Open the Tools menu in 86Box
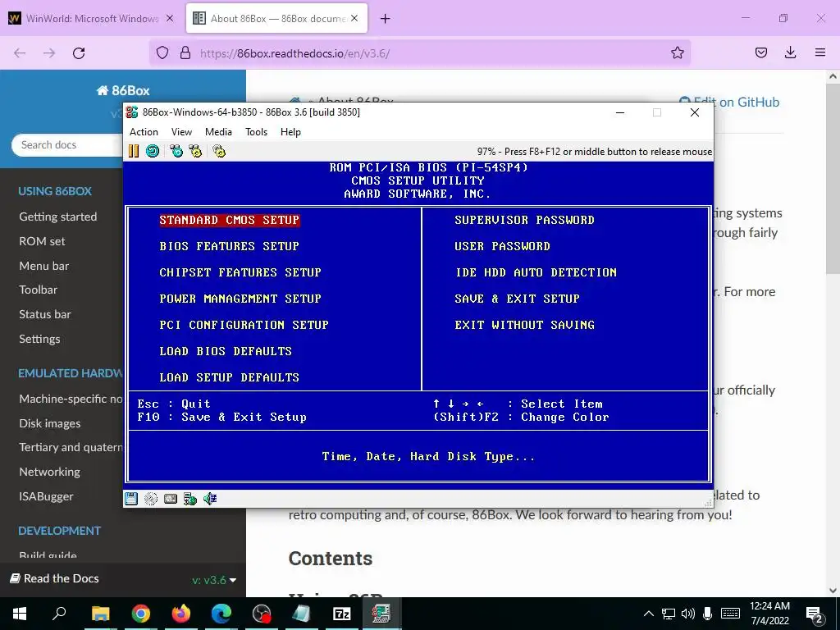 256,132
